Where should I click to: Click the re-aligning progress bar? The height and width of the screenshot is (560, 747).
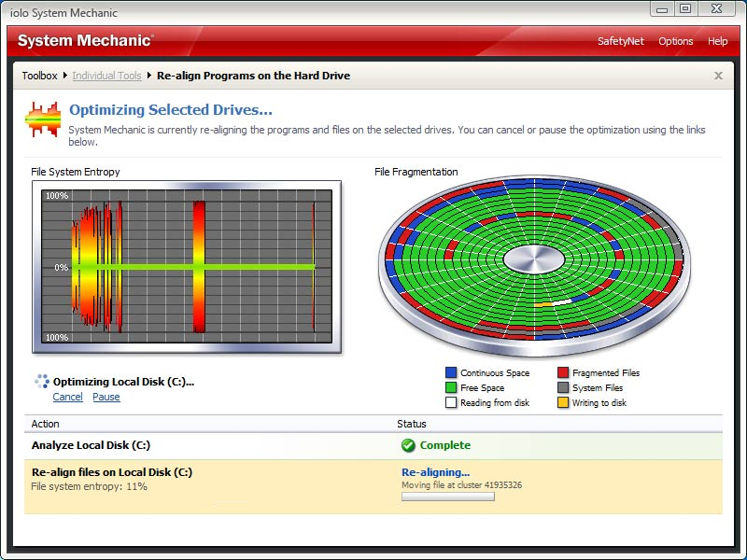coord(447,497)
